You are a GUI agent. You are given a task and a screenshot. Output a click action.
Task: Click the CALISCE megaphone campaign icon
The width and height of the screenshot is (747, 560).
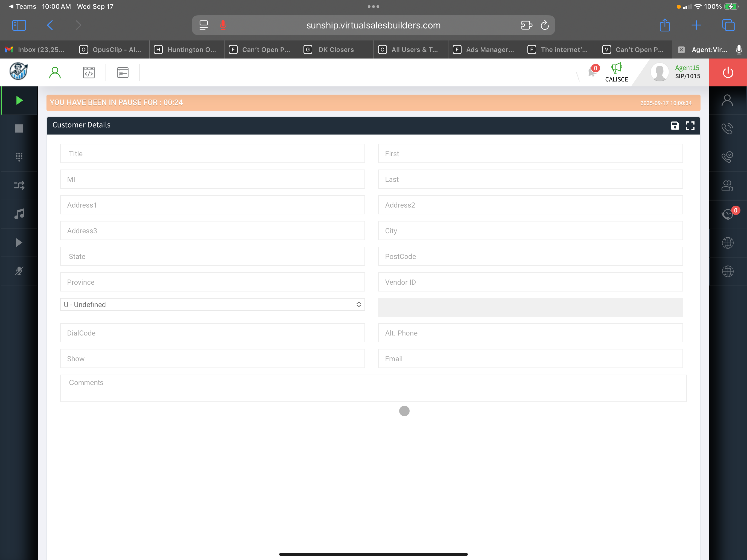click(x=616, y=72)
